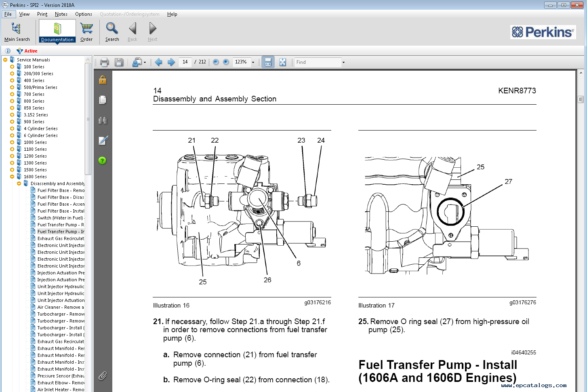Go to previous page with blue left arrow
Viewport: 587px width, 392px height.
click(158, 62)
